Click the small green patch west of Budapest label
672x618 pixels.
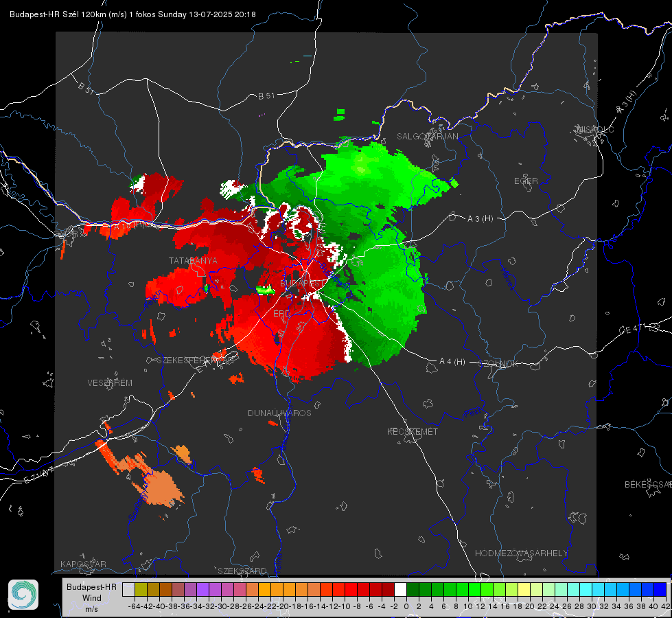265,290
